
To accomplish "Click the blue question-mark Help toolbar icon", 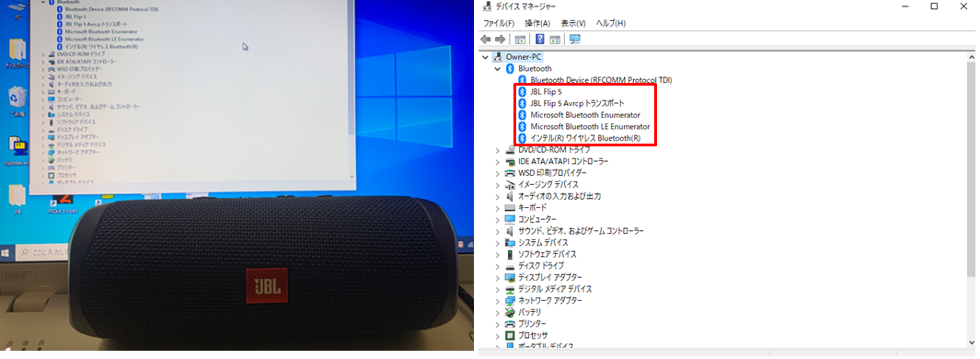I will pos(540,40).
